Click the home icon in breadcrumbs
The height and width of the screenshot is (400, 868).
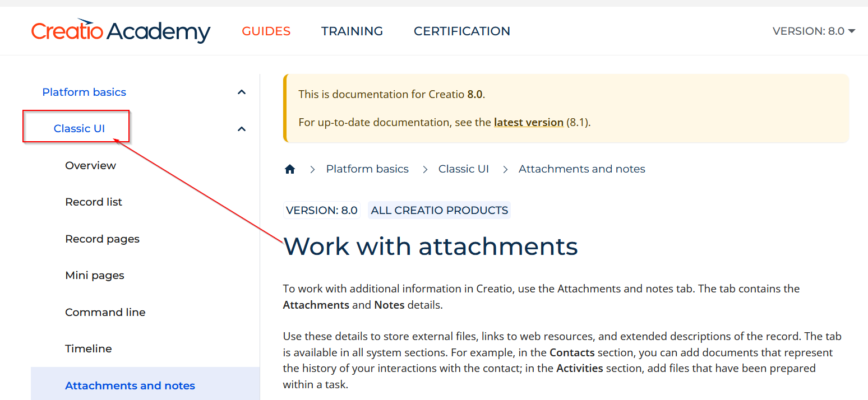coord(290,169)
